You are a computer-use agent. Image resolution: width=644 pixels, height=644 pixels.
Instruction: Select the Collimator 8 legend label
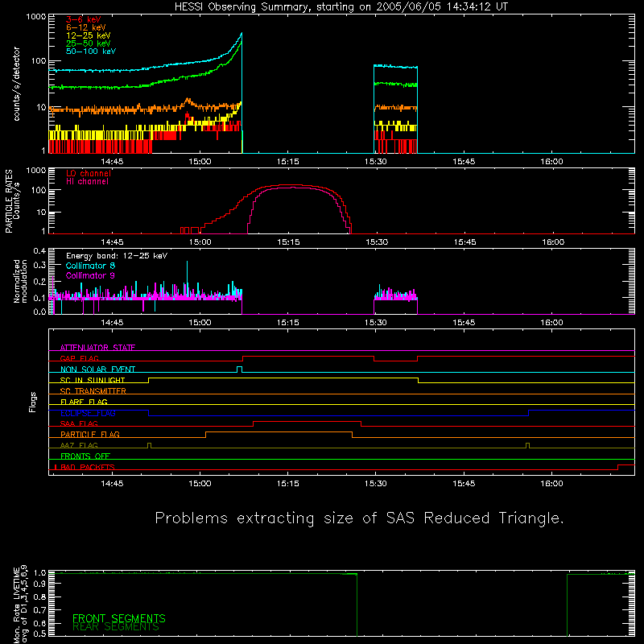point(90,266)
